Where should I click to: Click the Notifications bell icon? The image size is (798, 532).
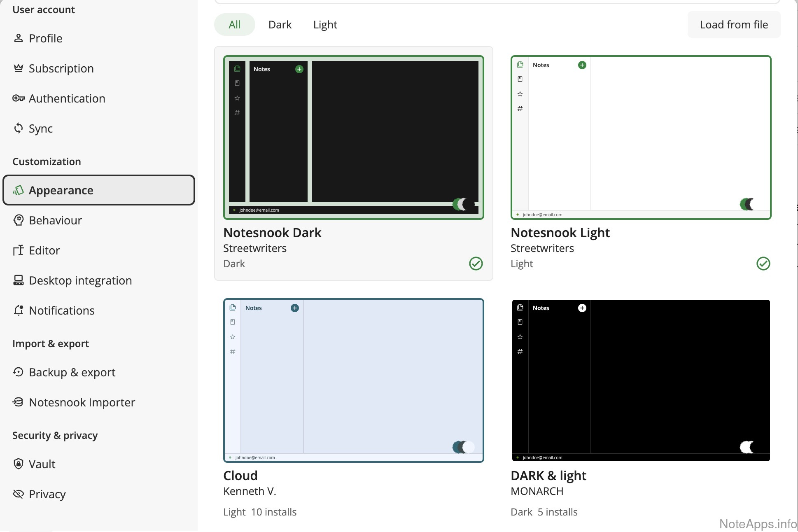[18, 310]
